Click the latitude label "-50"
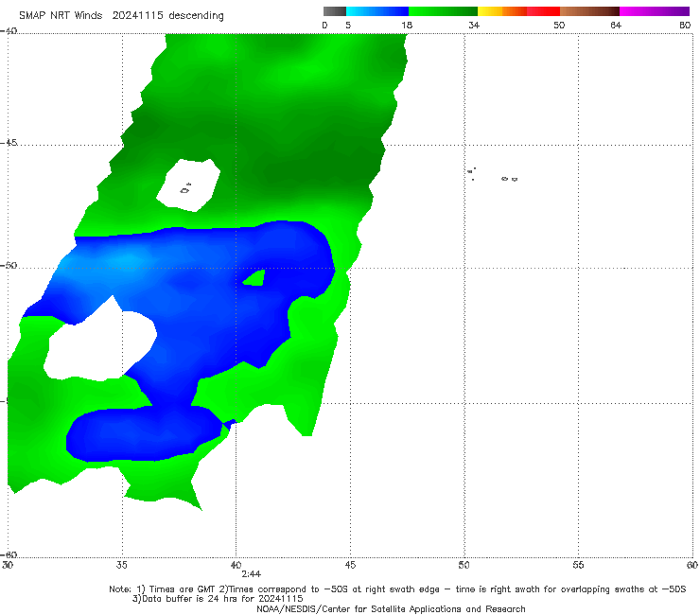 pyautogui.click(x=9, y=265)
